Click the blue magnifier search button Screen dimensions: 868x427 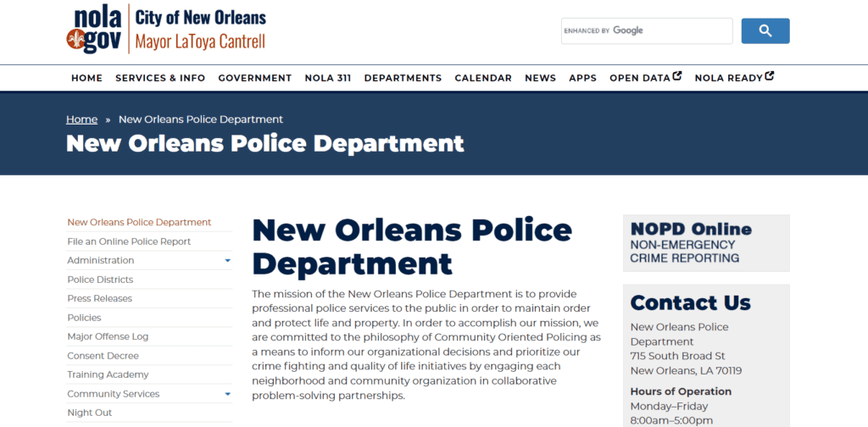tap(765, 31)
